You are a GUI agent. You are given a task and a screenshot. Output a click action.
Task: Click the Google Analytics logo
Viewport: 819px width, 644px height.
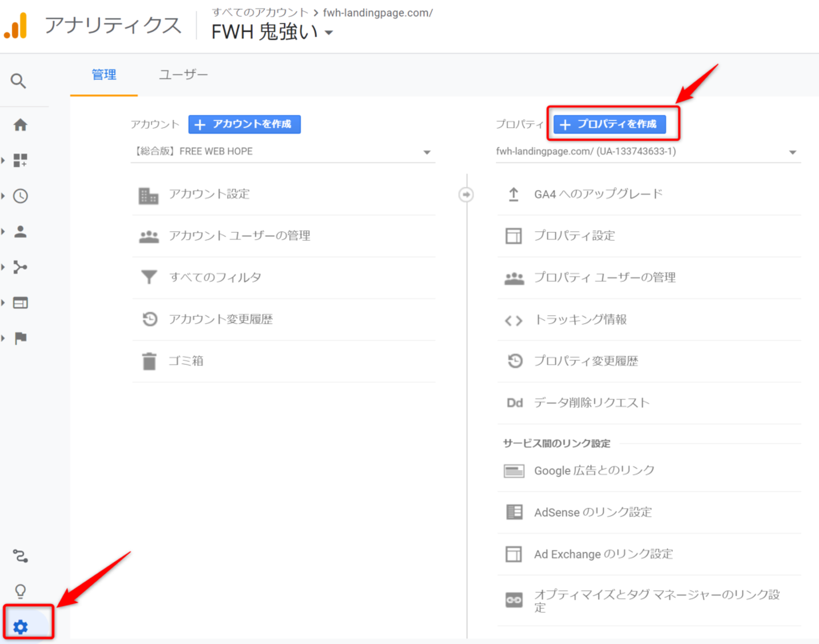tap(16, 26)
